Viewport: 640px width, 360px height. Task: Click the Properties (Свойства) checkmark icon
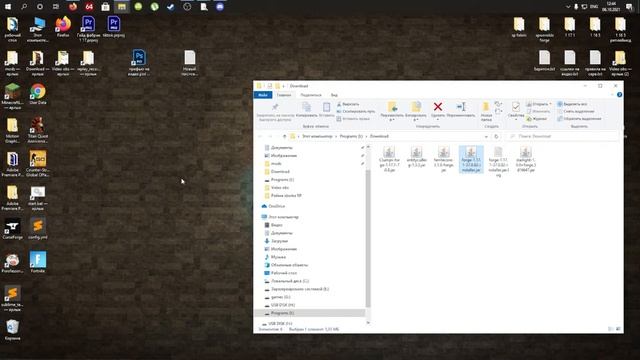516,107
